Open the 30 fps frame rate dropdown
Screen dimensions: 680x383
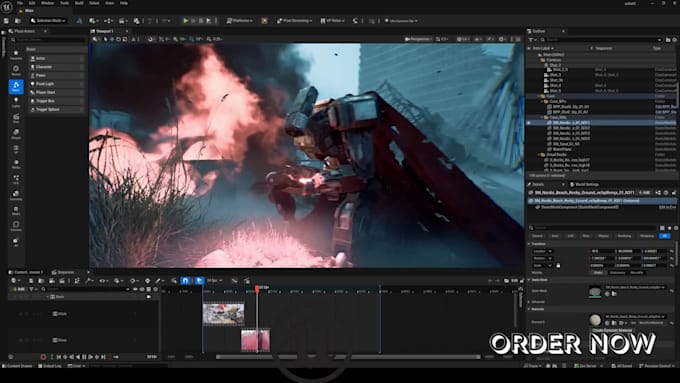point(215,281)
